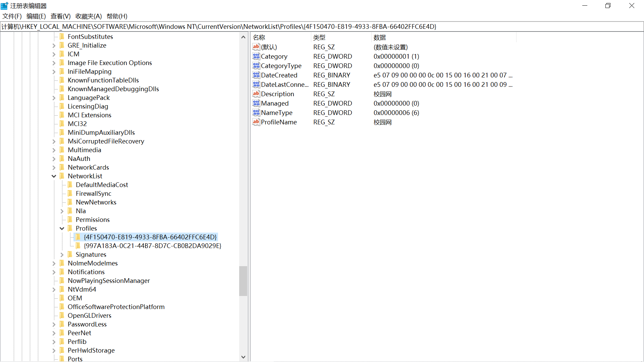Click the ProfileName string value icon
The image size is (644, 362).
pyautogui.click(x=256, y=122)
